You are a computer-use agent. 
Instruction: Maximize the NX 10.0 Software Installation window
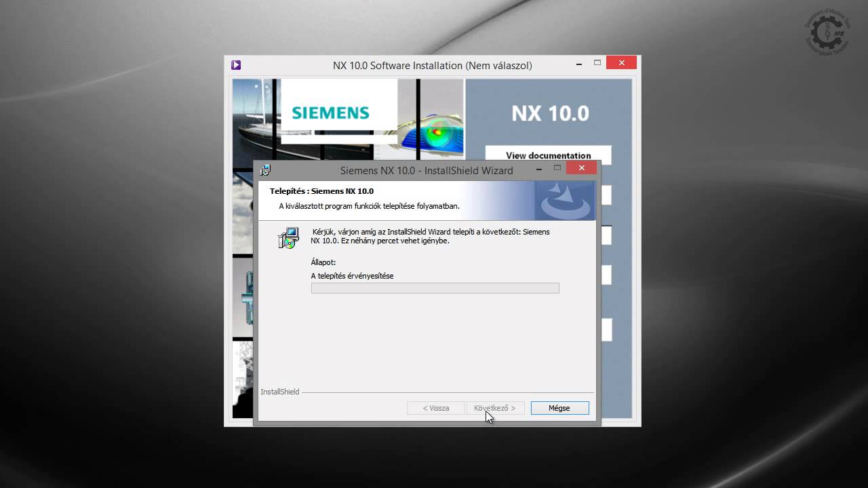pos(597,63)
